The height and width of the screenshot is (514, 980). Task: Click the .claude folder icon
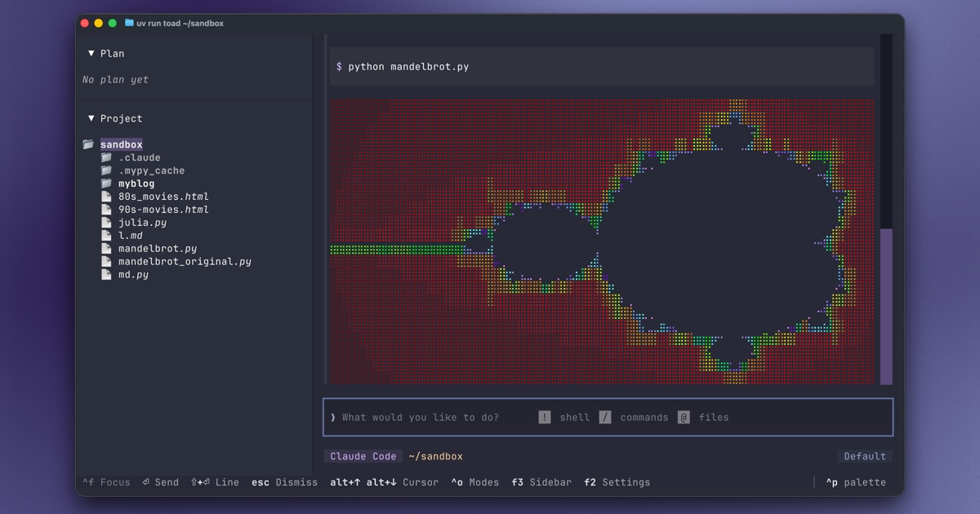click(x=106, y=157)
